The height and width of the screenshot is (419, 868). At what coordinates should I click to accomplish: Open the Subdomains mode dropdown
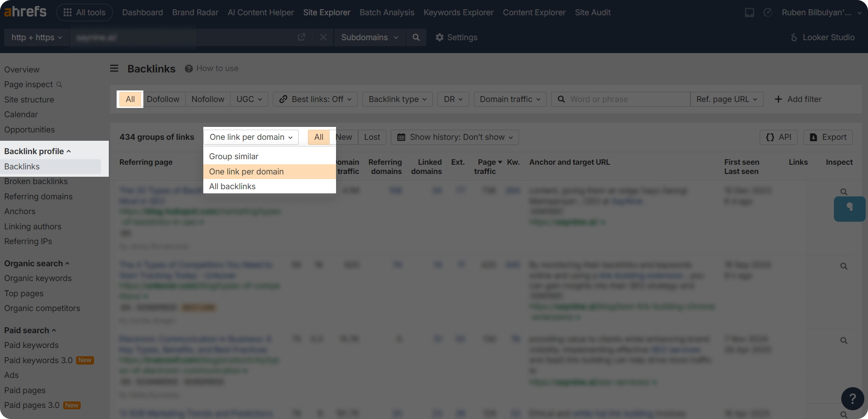pyautogui.click(x=370, y=37)
